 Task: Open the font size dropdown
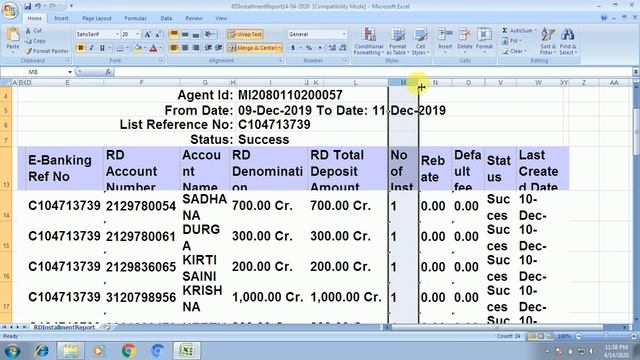(x=138, y=34)
